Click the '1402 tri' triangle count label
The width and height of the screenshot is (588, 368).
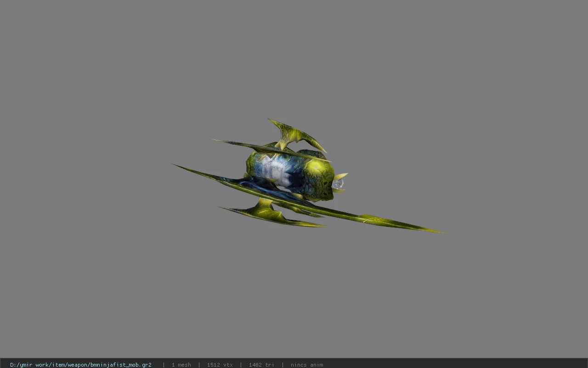pyautogui.click(x=261, y=365)
